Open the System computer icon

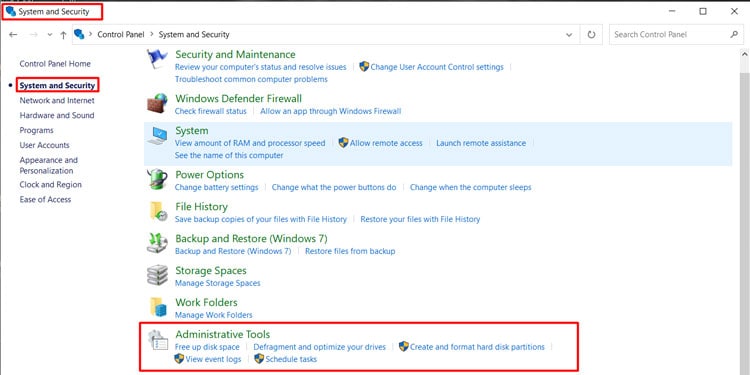(157, 135)
